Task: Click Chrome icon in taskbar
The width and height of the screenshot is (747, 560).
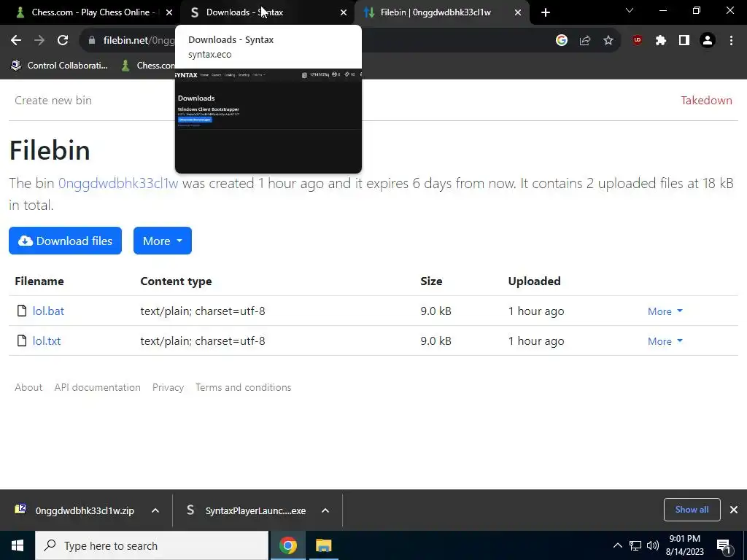Action: point(287,545)
